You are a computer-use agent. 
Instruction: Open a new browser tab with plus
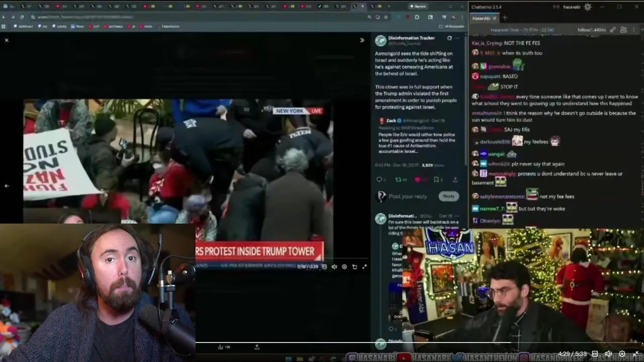tap(389, 6)
